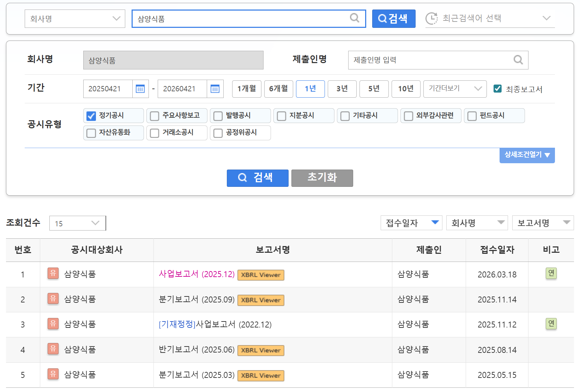Screen dimensions: 580x392
Task: Check the 주요사항보고 checkbox
Action: click(x=155, y=116)
